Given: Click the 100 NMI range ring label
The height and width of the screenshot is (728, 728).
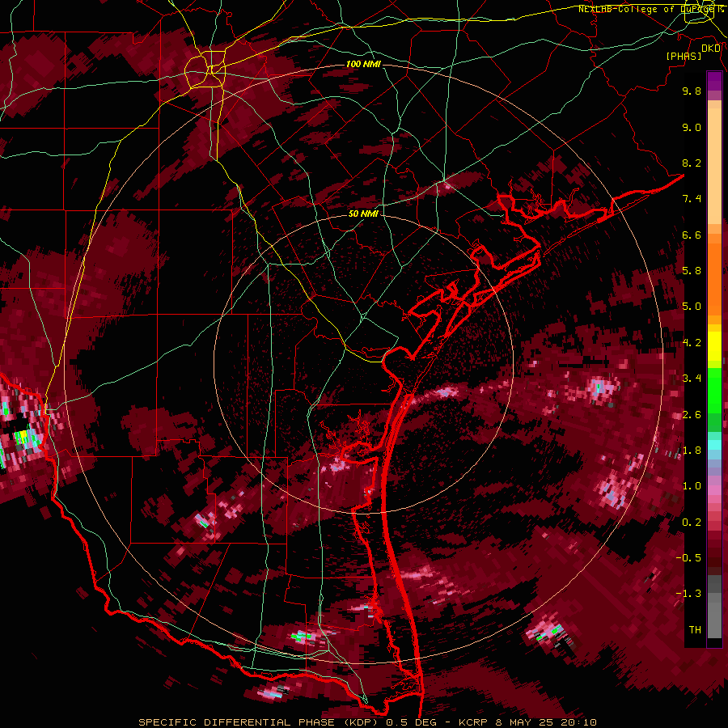Looking at the screenshot, I should (x=363, y=64).
